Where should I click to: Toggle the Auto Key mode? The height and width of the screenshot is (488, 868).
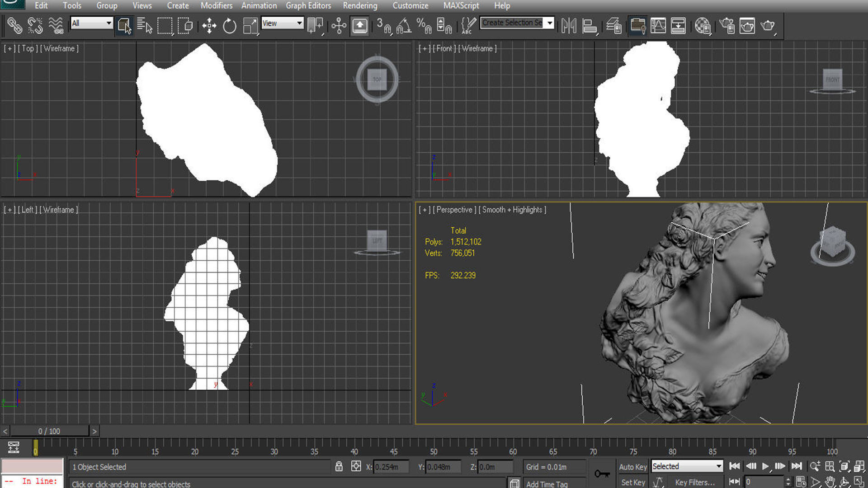tap(632, 467)
